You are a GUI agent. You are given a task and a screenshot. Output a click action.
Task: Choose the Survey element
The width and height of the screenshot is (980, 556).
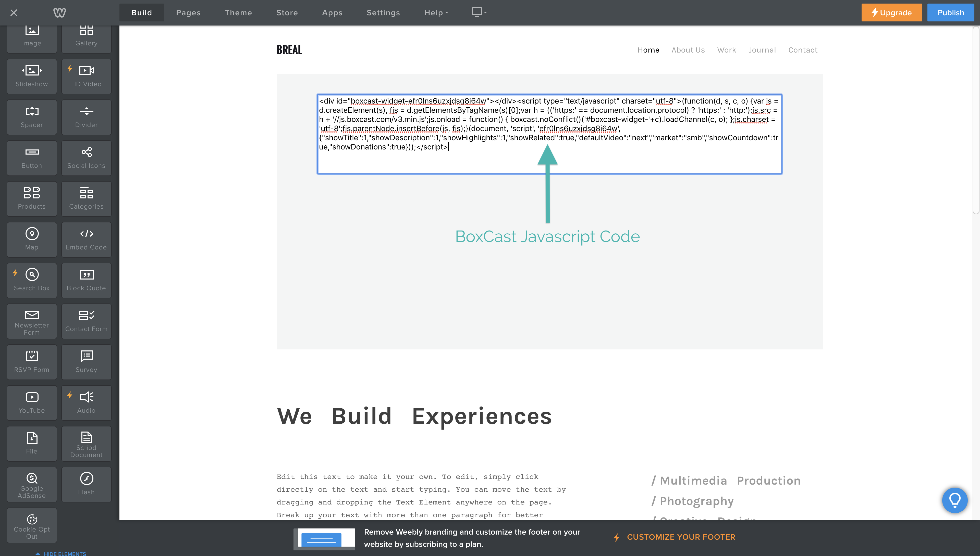click(x=86, y=362)
